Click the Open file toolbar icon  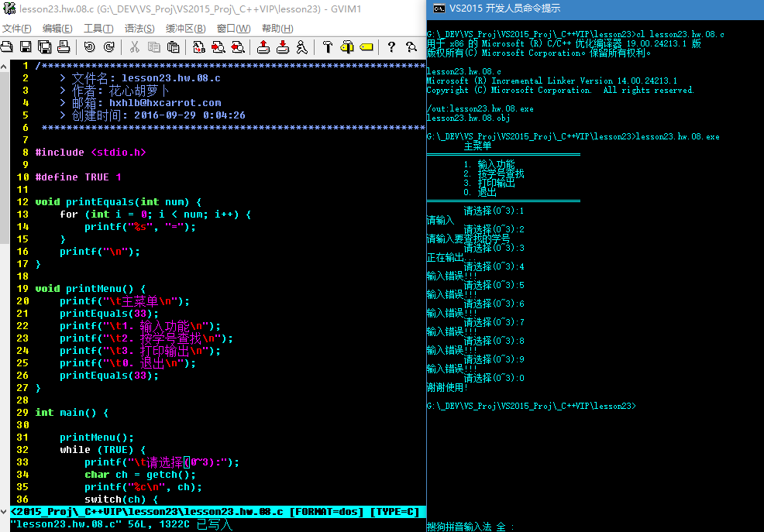point(6,46)
